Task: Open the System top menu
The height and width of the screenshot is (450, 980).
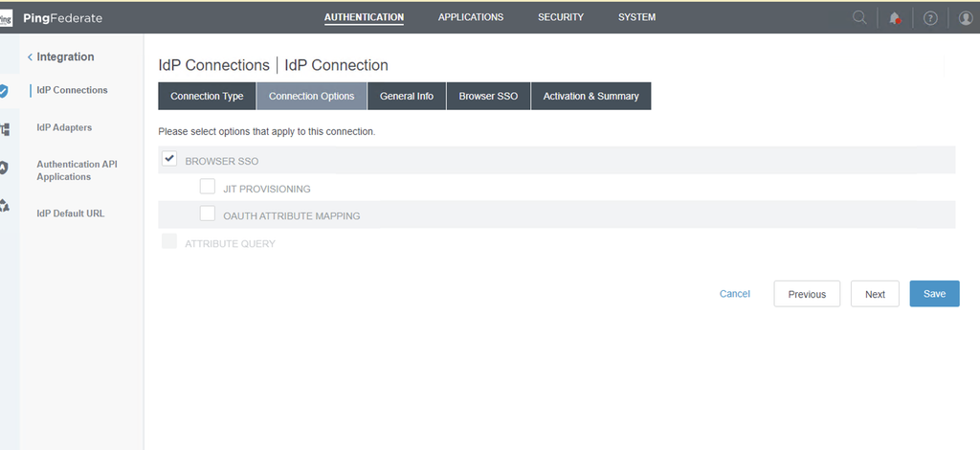Action: click(x=636, y=17)
